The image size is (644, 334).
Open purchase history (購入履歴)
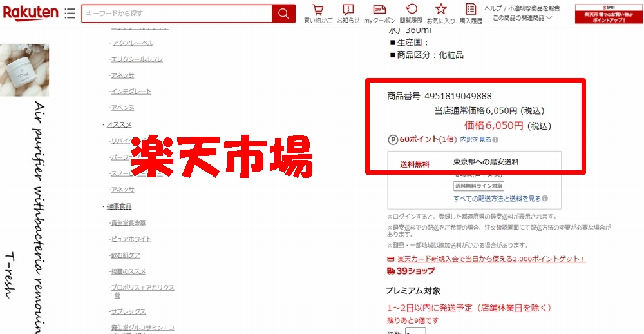[471, 14]
